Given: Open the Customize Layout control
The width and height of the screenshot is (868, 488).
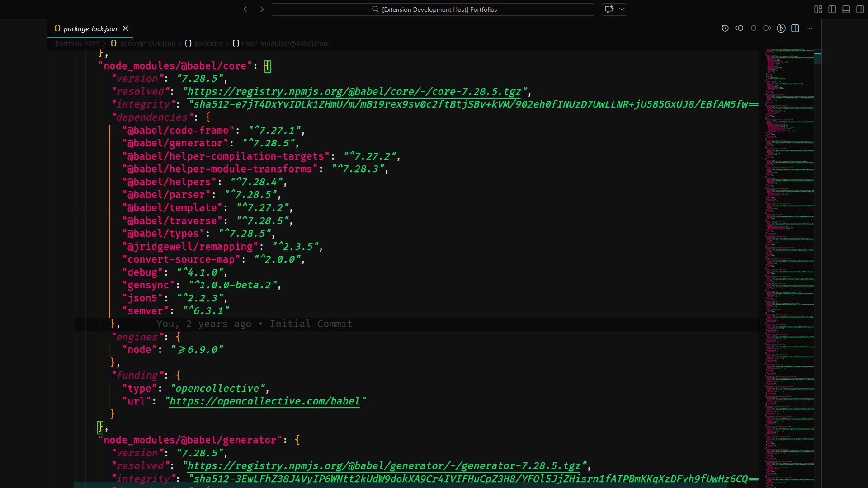Looking at the screenshot, I should 818,9.
